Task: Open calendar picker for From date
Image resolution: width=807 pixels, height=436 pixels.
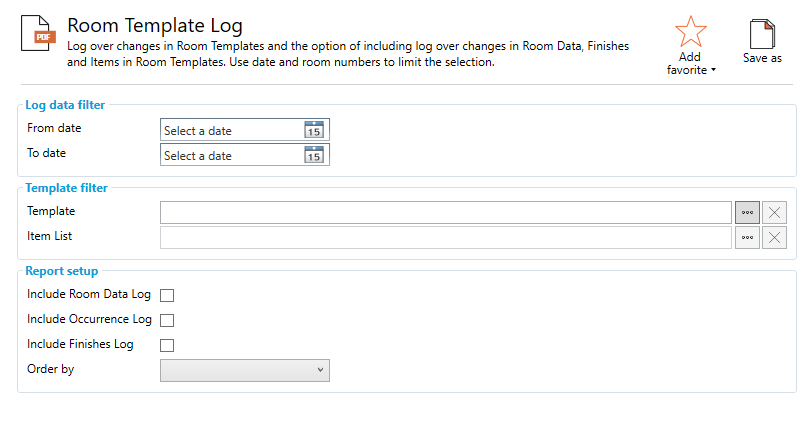Action: tap(314, 130)
